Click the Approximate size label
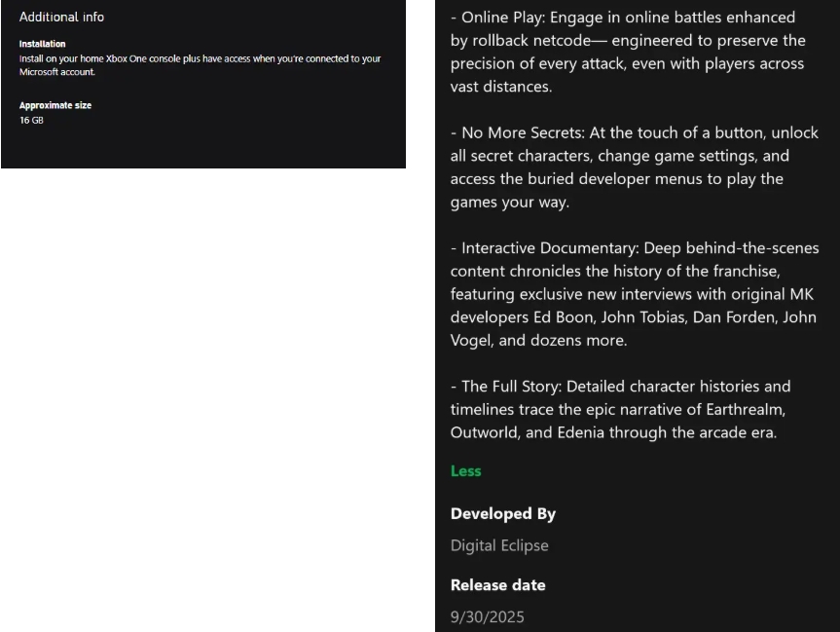 click(x=55, y=105)
